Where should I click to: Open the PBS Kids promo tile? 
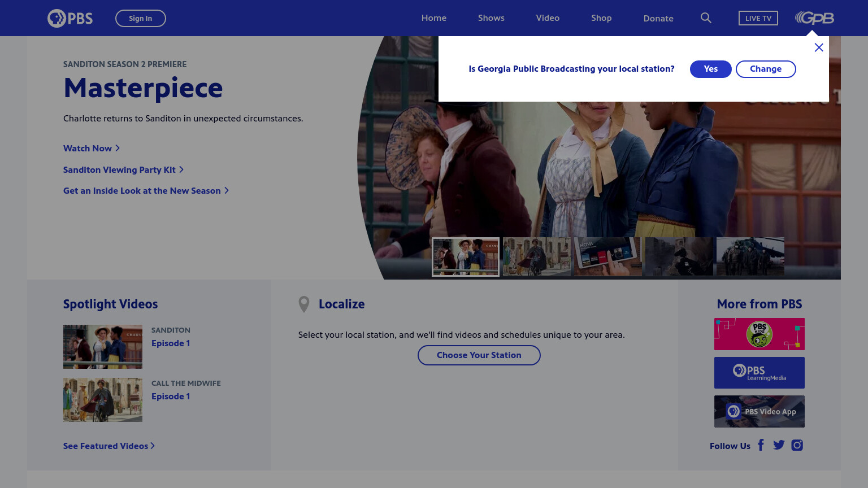(x=759, y=334)
